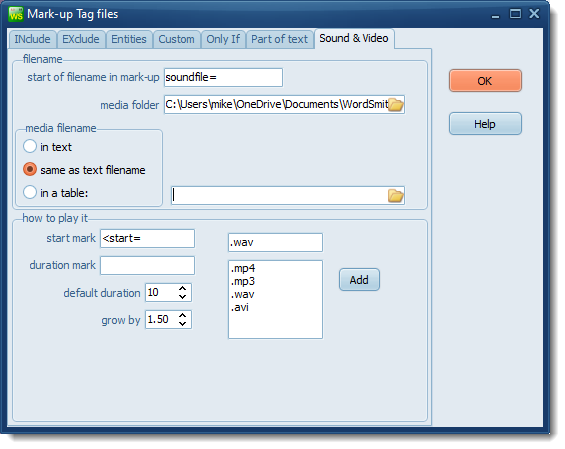Viewport: 565px width, 449px height.
Task: Select .mp3 in the extensions list
Action: pos(243,281)
